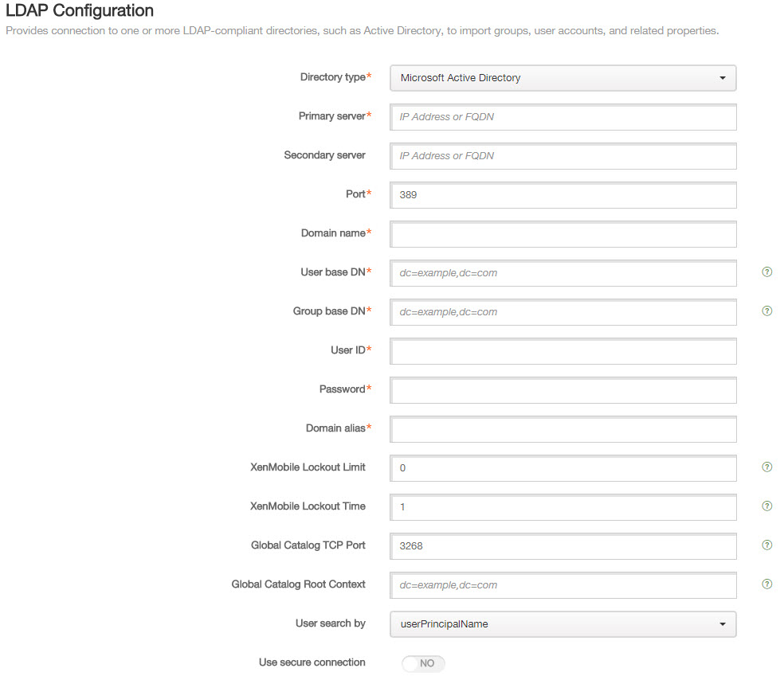Click the Directory type dropdown arrow
The width and height of the screenshot is (784, 676).
coord(722,78)
